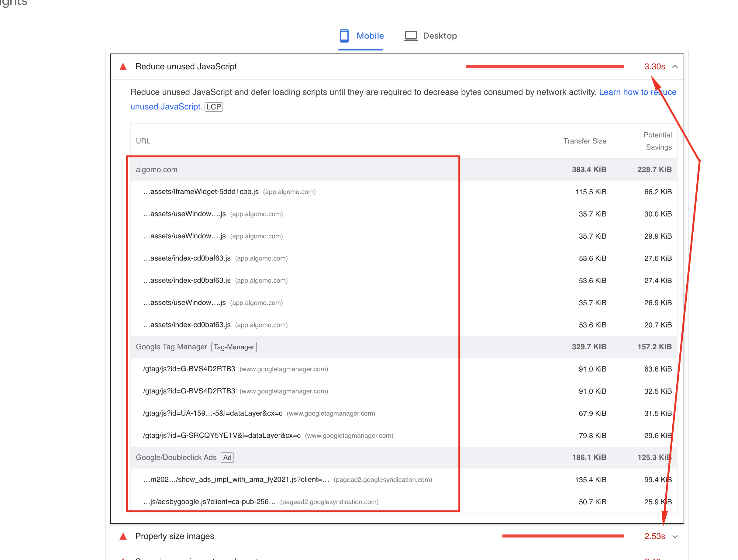Open the gtag G-SRCQY5YE1V dataLayer URL
Viewport: 738px width, 560px height.
222,436
